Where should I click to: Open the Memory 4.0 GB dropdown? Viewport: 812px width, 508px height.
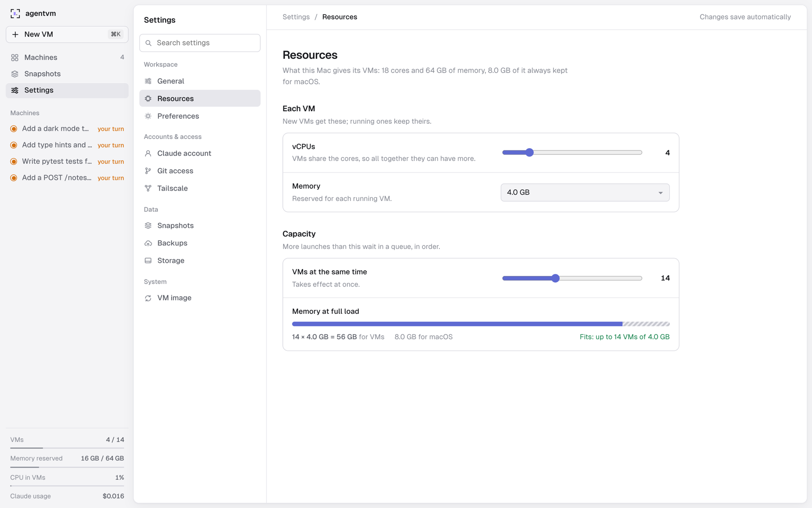point(585,192)
